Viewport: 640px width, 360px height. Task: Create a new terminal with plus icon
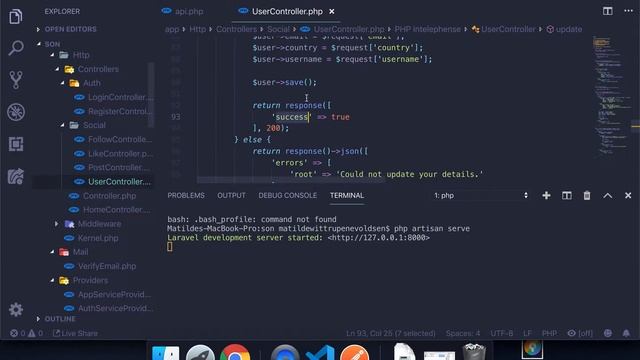[x=546, y=196]
